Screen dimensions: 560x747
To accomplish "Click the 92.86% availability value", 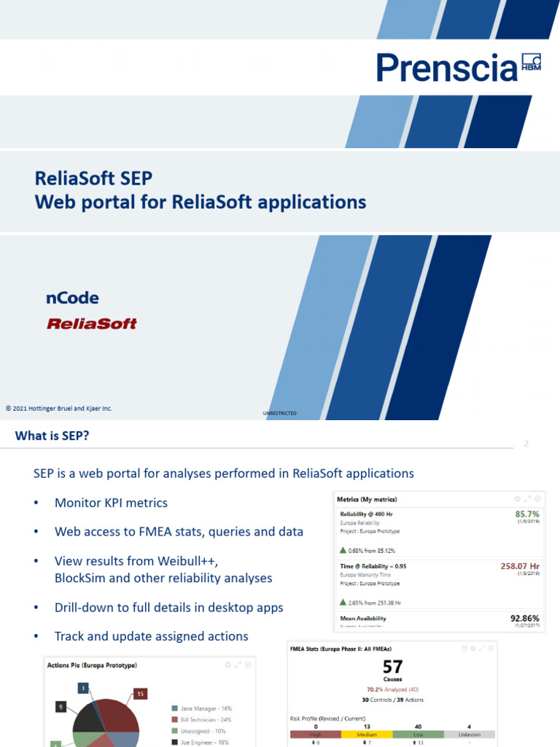I will (x=525, y=619).
